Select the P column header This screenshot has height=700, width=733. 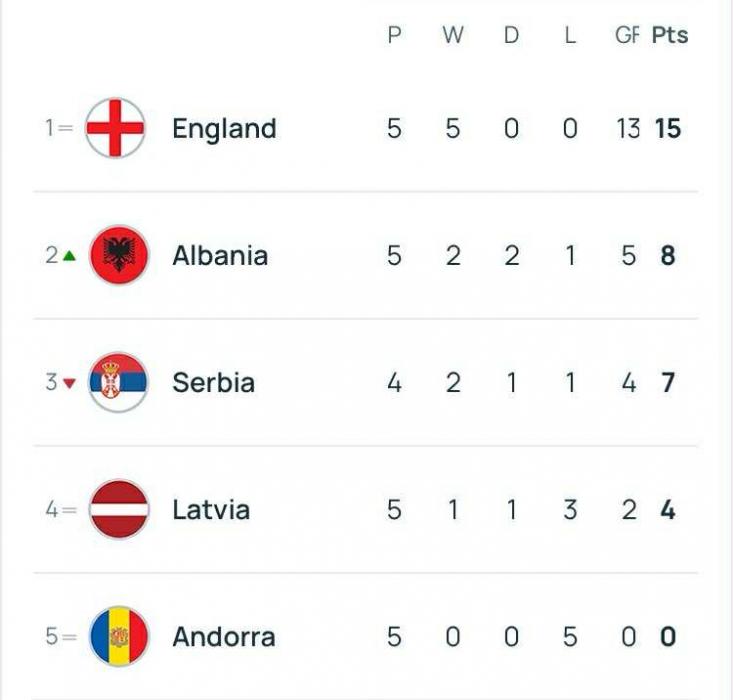pyautogui.click(x=395, y=35)
